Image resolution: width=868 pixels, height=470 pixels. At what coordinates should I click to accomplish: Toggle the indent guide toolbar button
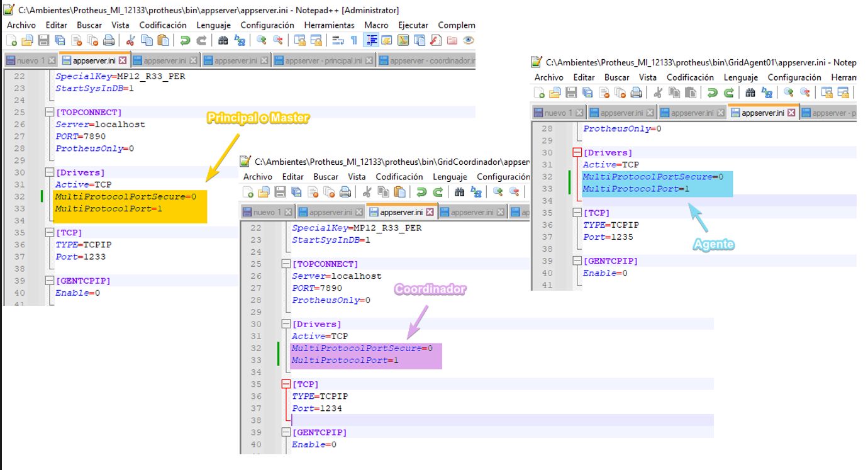pyautogui.click(x=371, y=40)
